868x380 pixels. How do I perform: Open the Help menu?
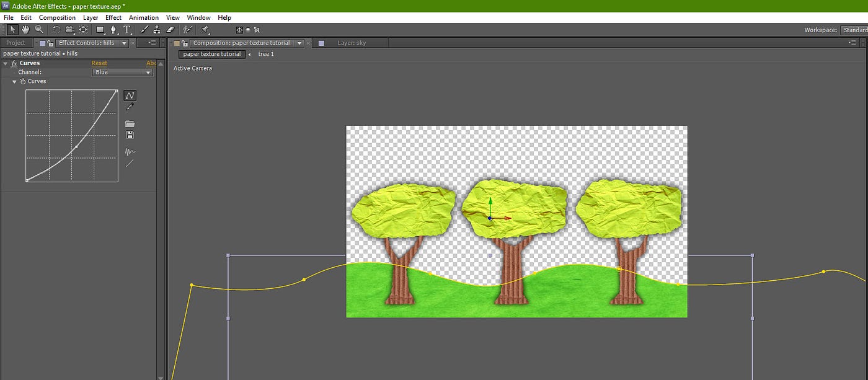(x=224, y=17)
